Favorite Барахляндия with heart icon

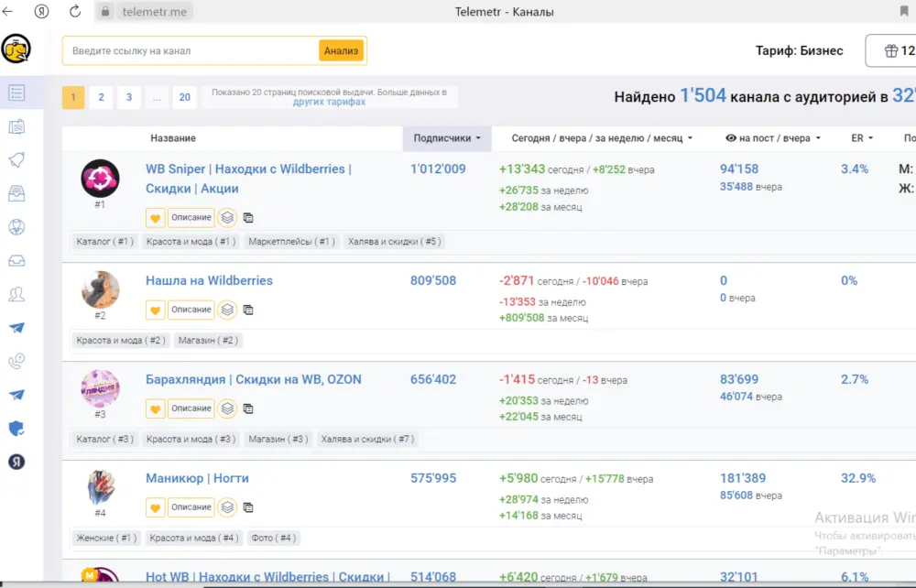(156, 408)
